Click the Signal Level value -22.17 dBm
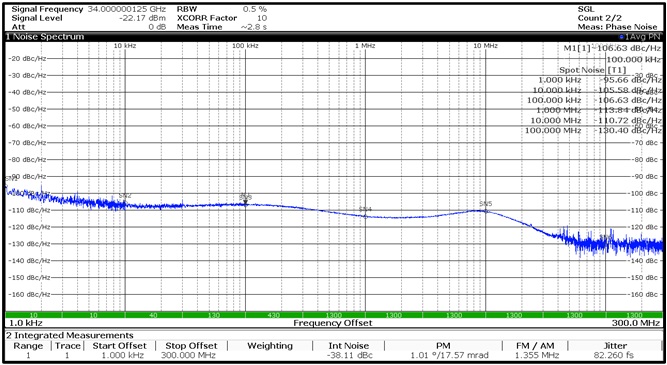The height and width of the screenshot is (365, 667). point(144,18)
